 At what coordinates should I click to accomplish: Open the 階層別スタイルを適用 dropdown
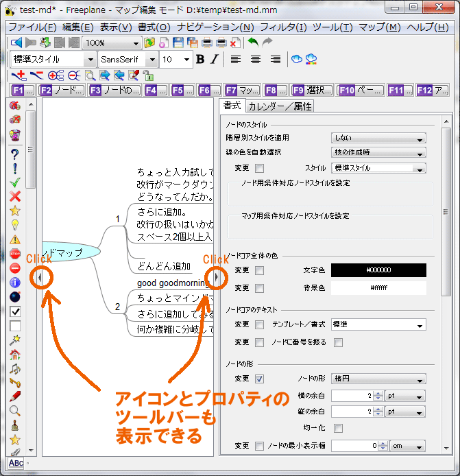tap(378, 138)
